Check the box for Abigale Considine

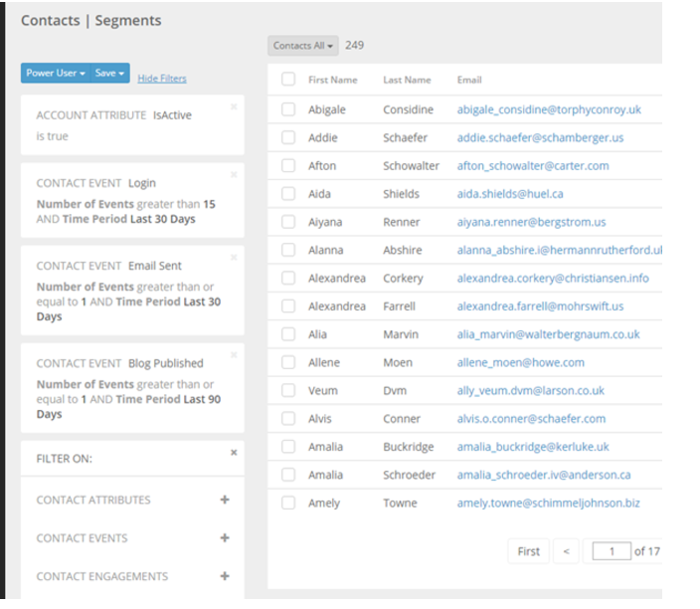pos(288,109)
